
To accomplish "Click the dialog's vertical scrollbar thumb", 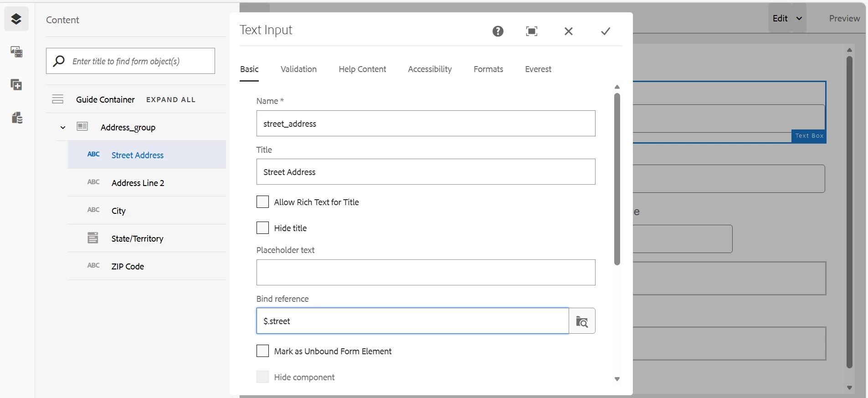I will click(617, 179).
